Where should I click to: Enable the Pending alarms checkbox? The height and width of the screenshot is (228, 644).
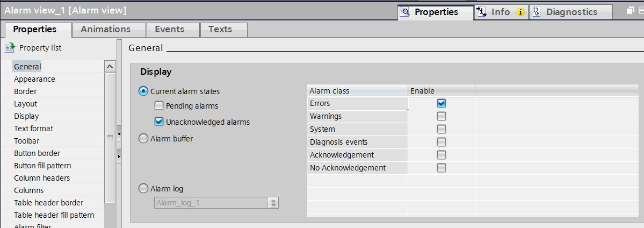(x=159, y=106)
